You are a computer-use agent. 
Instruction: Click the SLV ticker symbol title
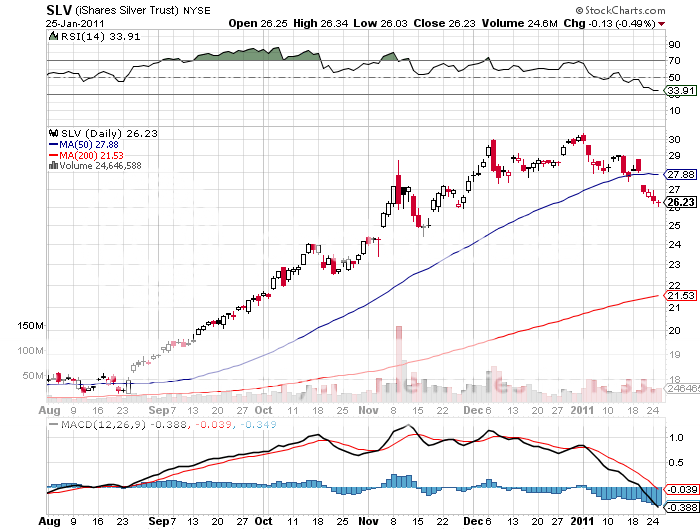59,10
